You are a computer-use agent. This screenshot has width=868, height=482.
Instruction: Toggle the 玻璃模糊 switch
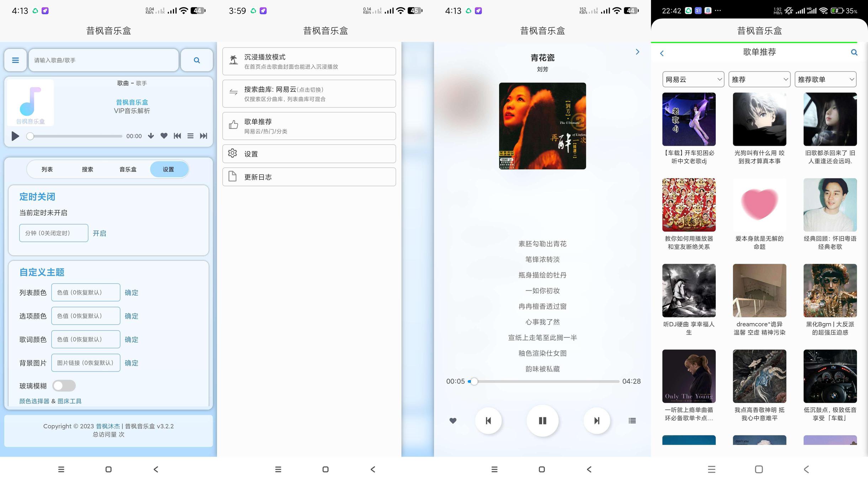(64, 386)
